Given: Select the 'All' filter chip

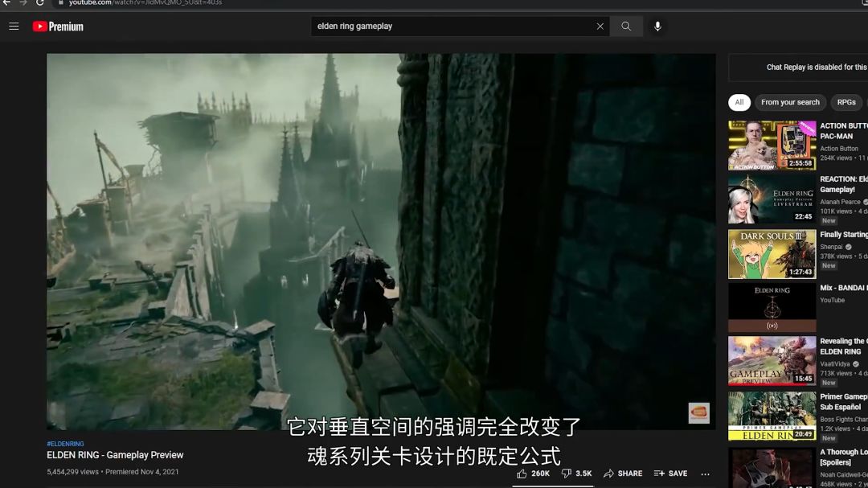Looking at the screenshot, I should click(739, 102).
